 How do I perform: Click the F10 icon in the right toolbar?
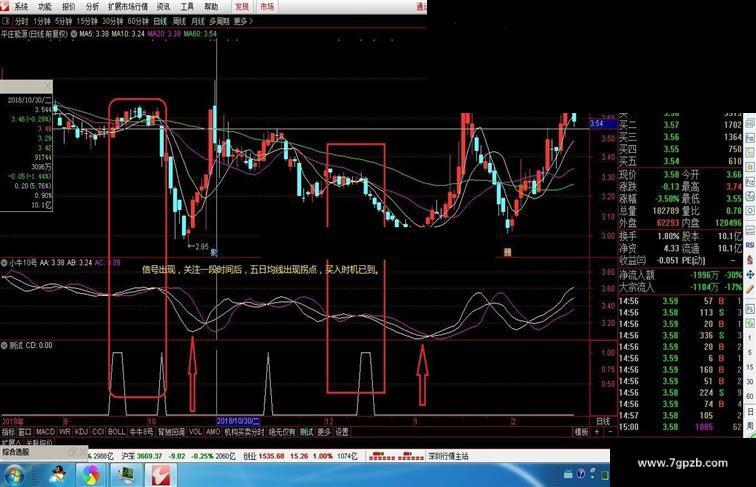750,138
